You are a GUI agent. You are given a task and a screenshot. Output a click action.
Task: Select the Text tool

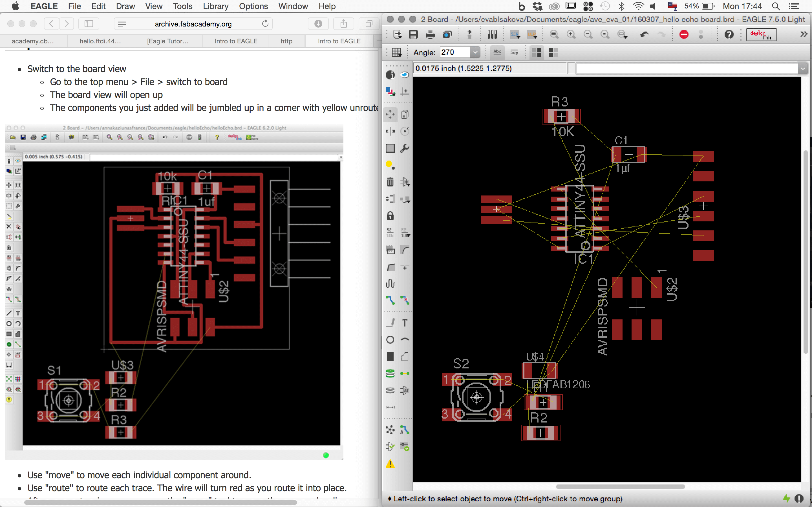(405, 323)
